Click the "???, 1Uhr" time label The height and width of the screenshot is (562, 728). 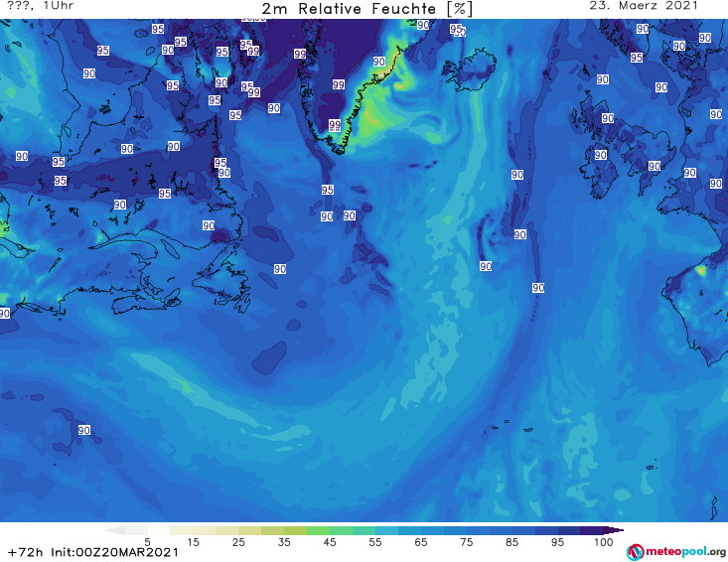pyautogui.click(x=41, y=6)
